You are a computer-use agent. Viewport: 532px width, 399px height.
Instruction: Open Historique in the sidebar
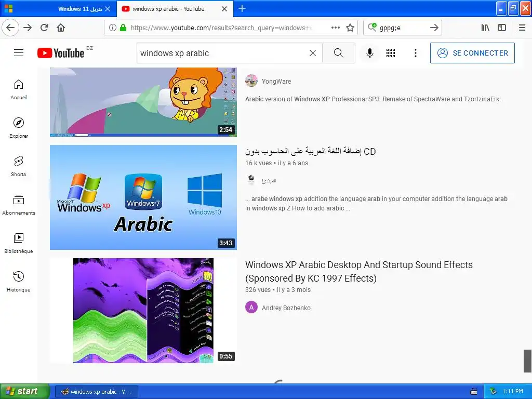tap(19, 282)
